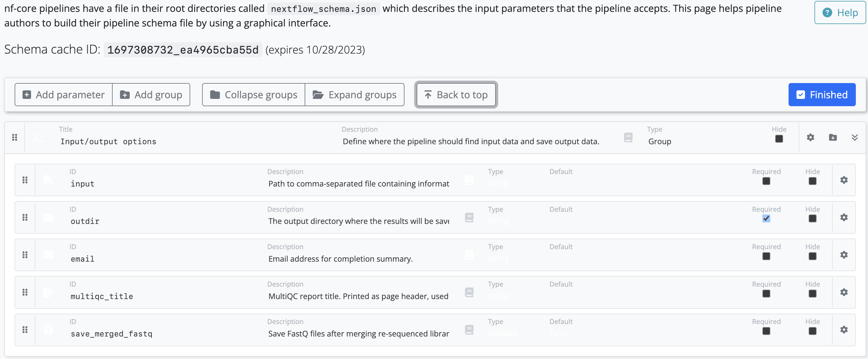868x359 pixels.
Task: Toggle the Hide checkbox for multiqc_title
Action: [812, 293]
